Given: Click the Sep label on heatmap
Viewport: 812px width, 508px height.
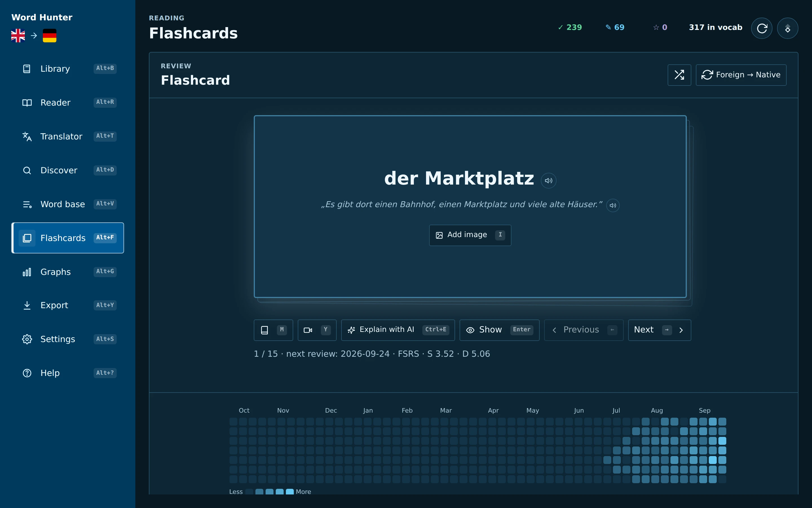Looking at the screenshot, I should (705, 411).
